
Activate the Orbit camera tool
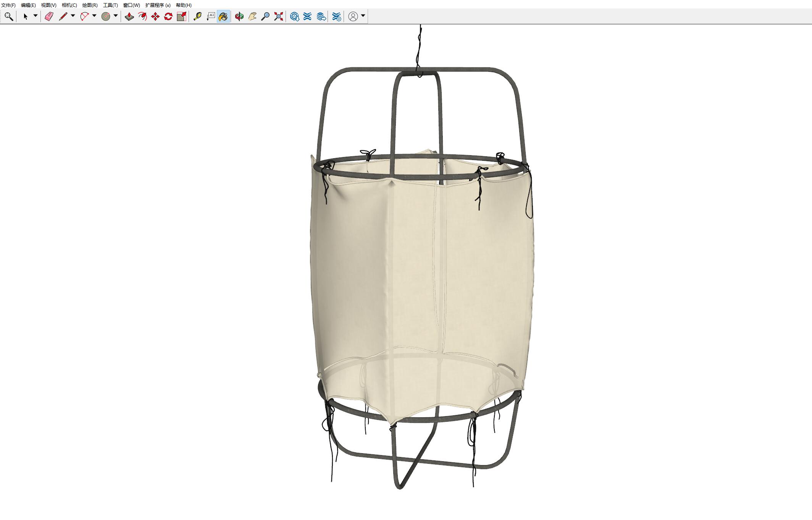[x=239, y=16]
